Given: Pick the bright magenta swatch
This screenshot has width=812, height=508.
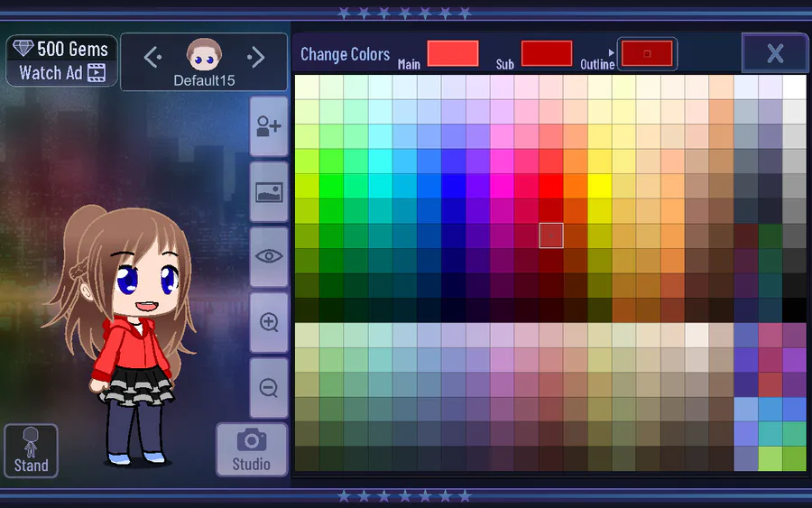Looking at the screenshot, I should 503,186.
